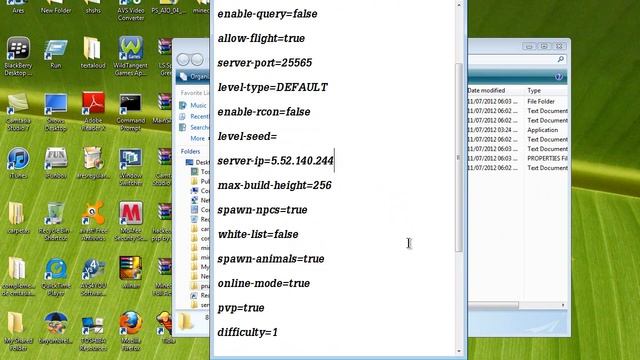The image size is (640, 360).
Task: Click the level-type=DEFAULT line
Action: (x=273, y=87)
